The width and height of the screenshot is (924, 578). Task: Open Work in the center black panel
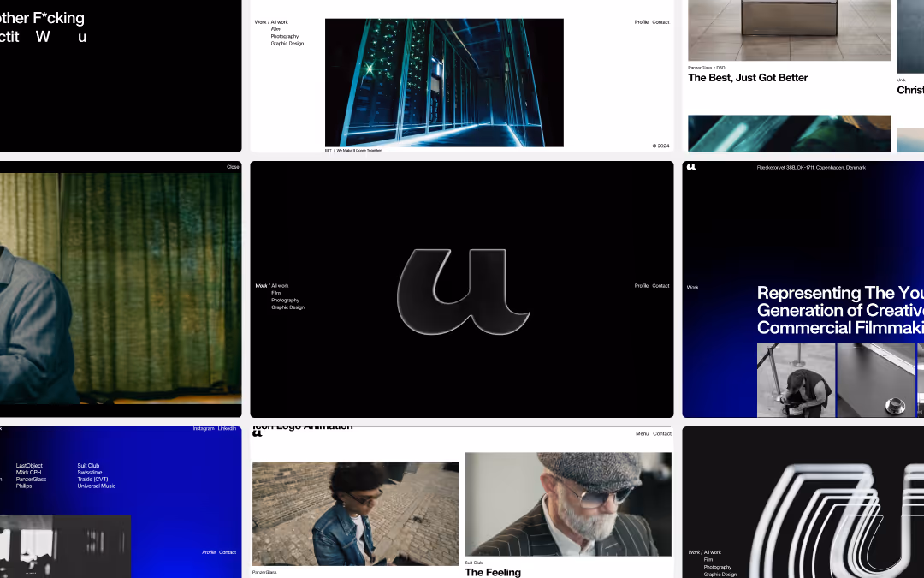[x=261, y=286]
